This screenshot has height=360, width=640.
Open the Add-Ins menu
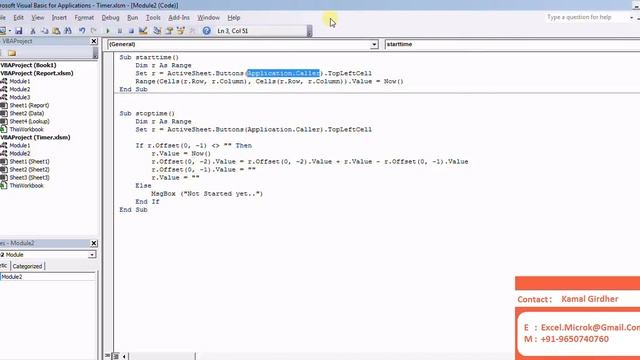pyautogui.click(x=179, y=18)
